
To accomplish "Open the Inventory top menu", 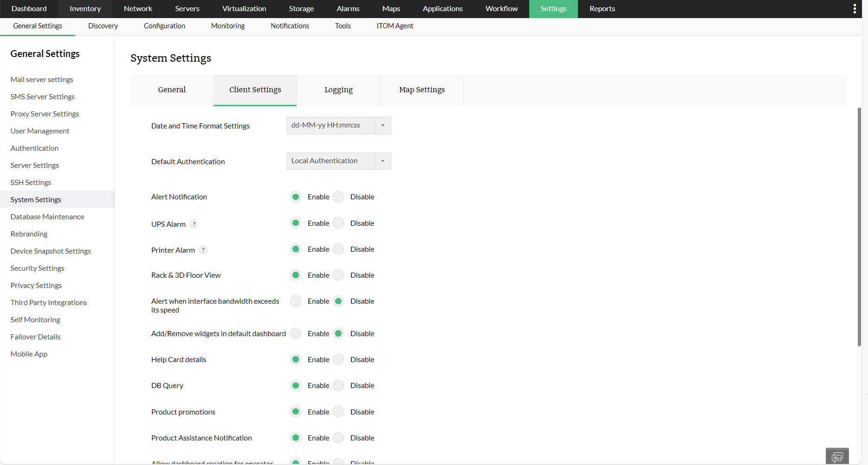I will tap(85, 9).
